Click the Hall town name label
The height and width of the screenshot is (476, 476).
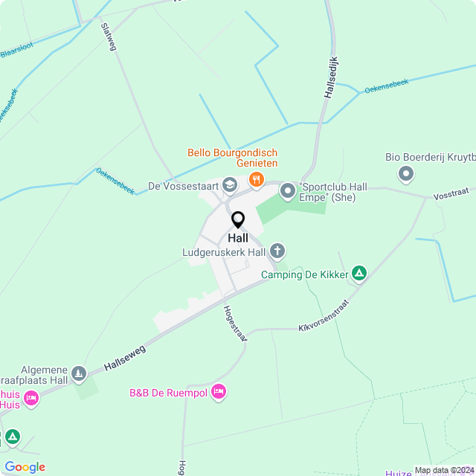point(238,238)
